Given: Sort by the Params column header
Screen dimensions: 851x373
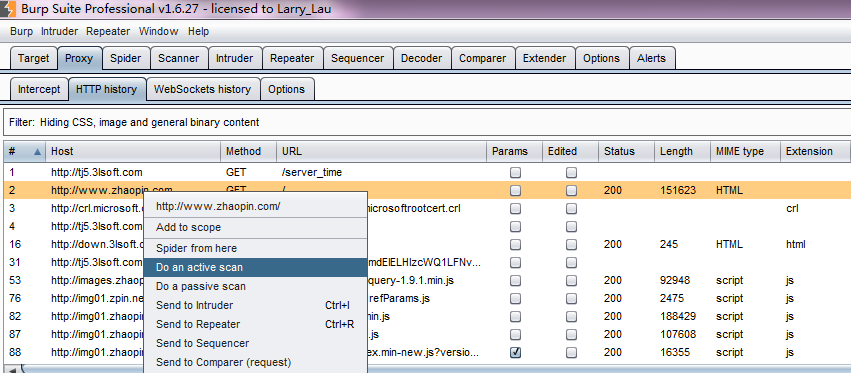Looking at the screenshot, I should [514, 151].
